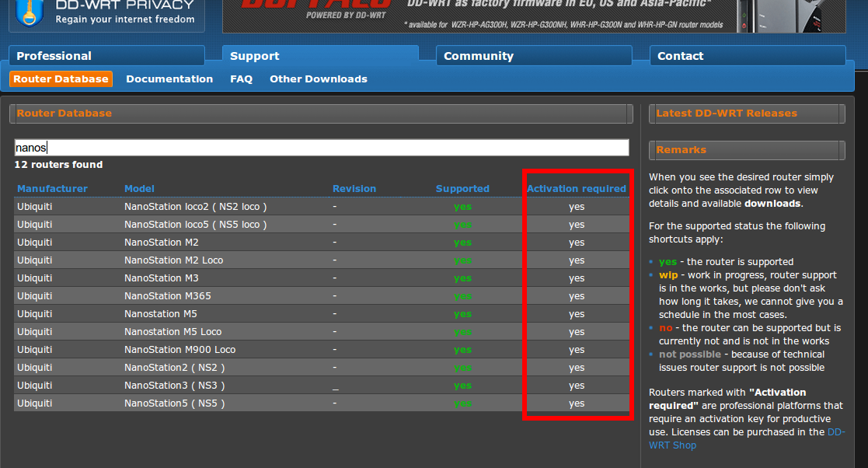Open the Contact menu tab
The height and width of the screenshot is (468, 868).
(748, 56)
